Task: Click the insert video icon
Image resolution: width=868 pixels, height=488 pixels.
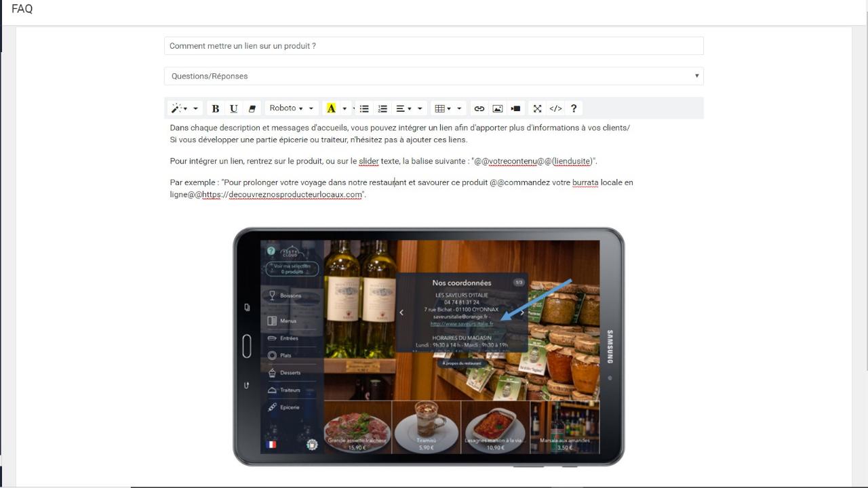Action: [515, 108]
